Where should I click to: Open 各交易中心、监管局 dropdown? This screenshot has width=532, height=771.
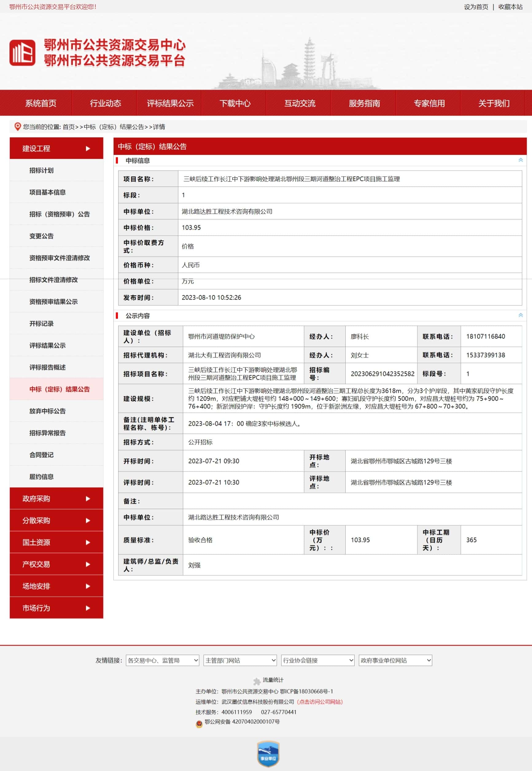(162, 660)
